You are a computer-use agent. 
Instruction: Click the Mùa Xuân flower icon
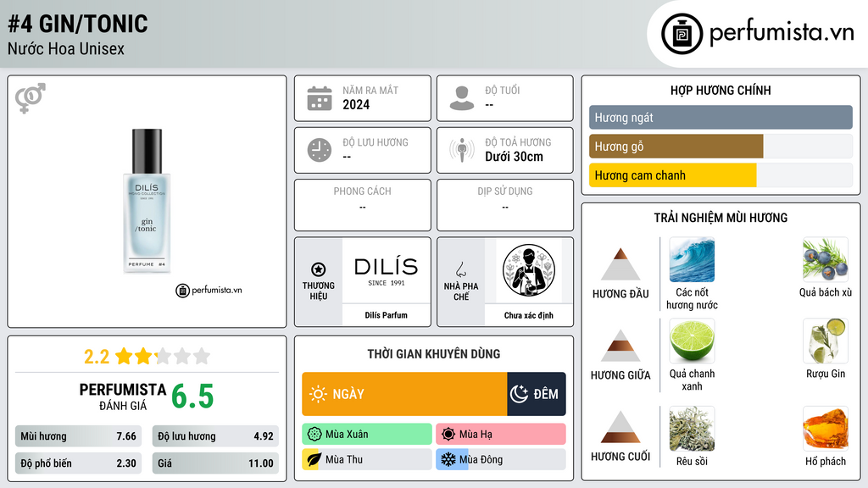tap(314, 435)
